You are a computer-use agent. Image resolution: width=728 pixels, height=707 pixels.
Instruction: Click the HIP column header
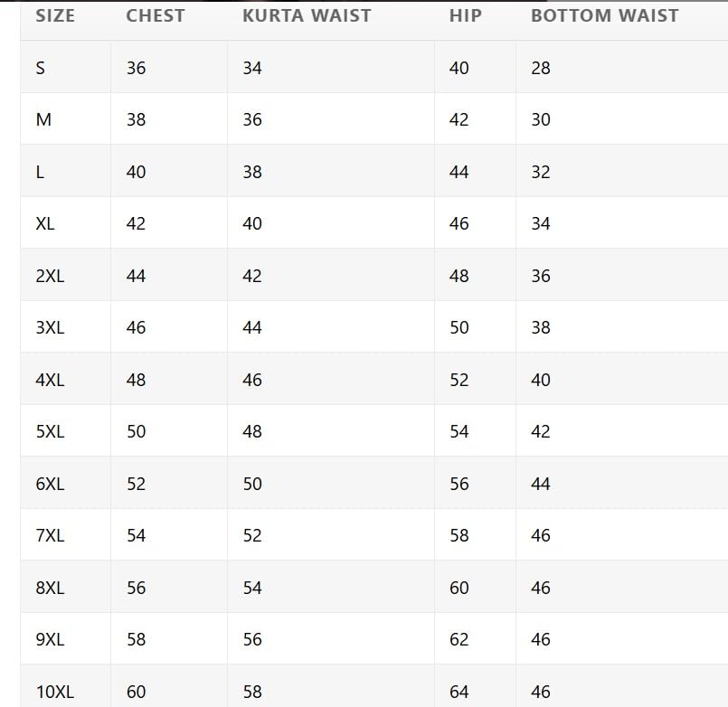pos(466,15)
